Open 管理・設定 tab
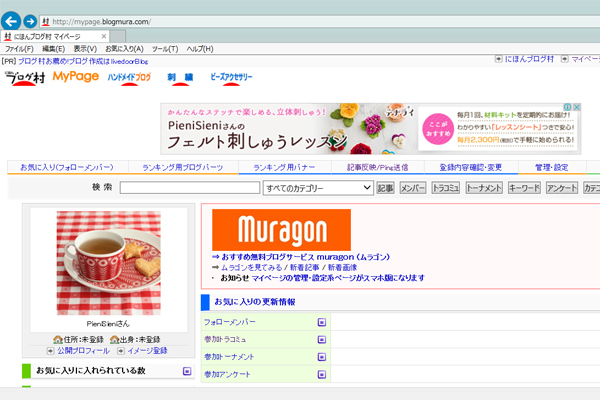Screen dimensions: 600x400 click(551, 167)
